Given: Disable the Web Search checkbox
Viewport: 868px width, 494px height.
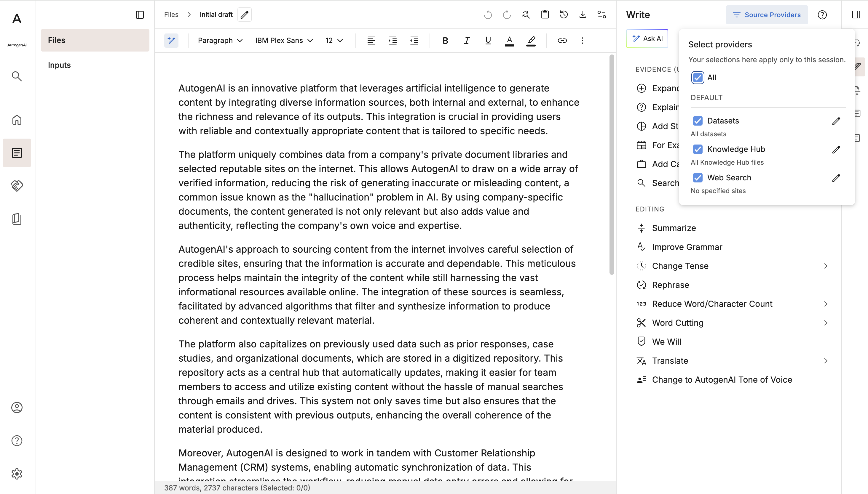Looking at the screenshot, I should (698, 178).
